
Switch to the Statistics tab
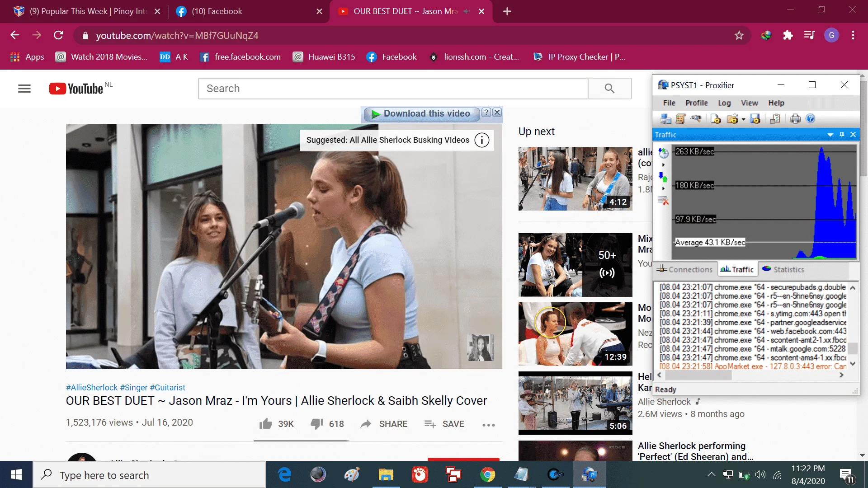point(783,269)
